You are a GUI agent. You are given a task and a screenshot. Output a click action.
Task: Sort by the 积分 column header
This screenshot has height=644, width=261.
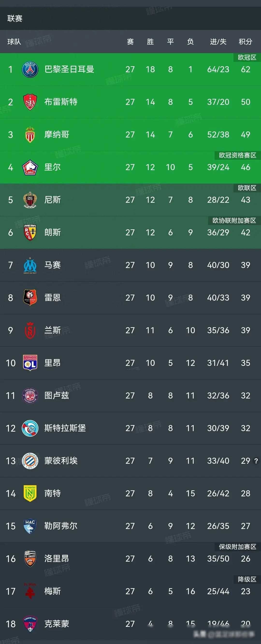[245, 42]
